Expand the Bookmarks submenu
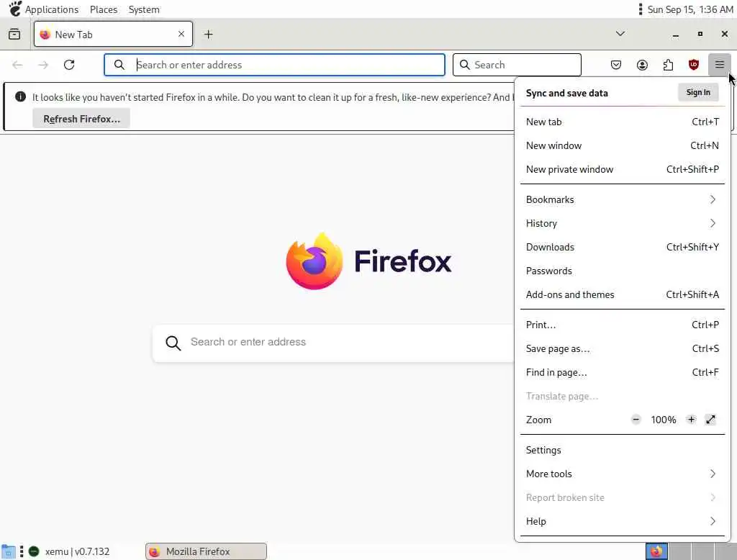Viewport: 737px width, 560px height. pyautogui.click(x=623, y=199)
